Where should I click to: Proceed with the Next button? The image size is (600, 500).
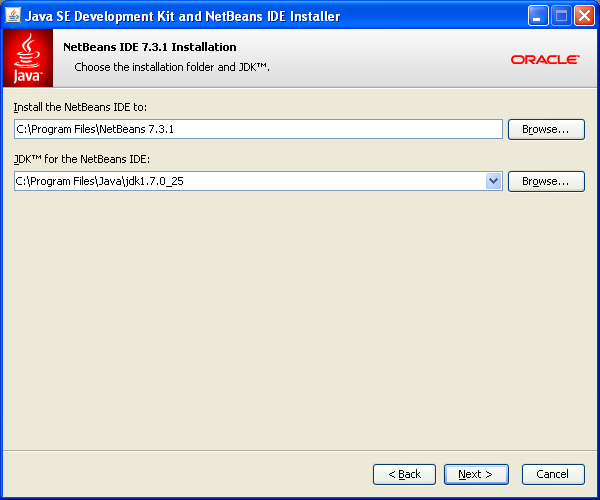[x=476, y=474]
